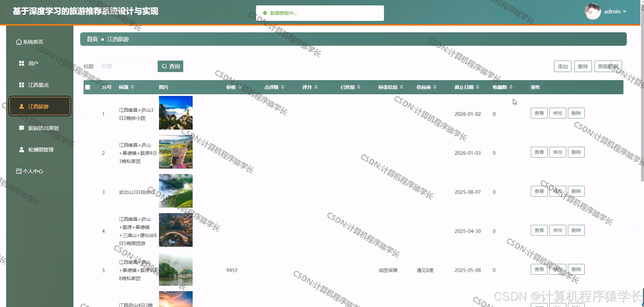Expand the admin user dropdown arrow
This screenshot has width=644, height=307.
624,11
